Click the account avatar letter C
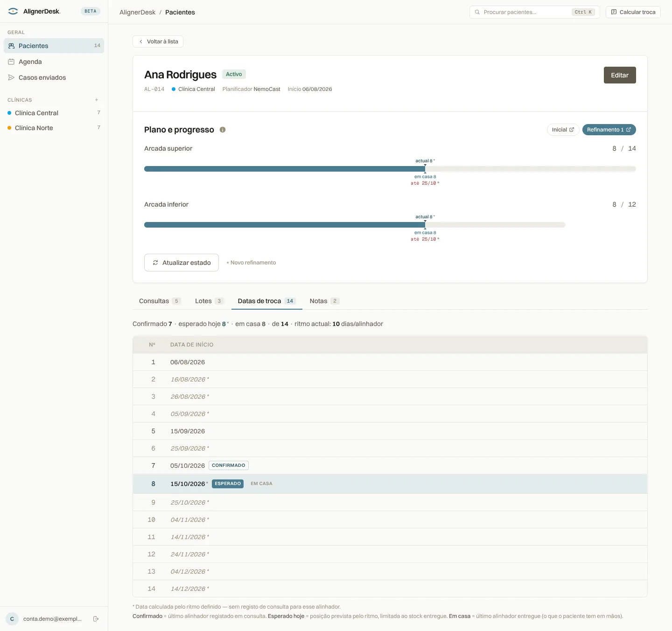This screenshot has width=672, height=631. pyautogui.click(x=12, y=619)
